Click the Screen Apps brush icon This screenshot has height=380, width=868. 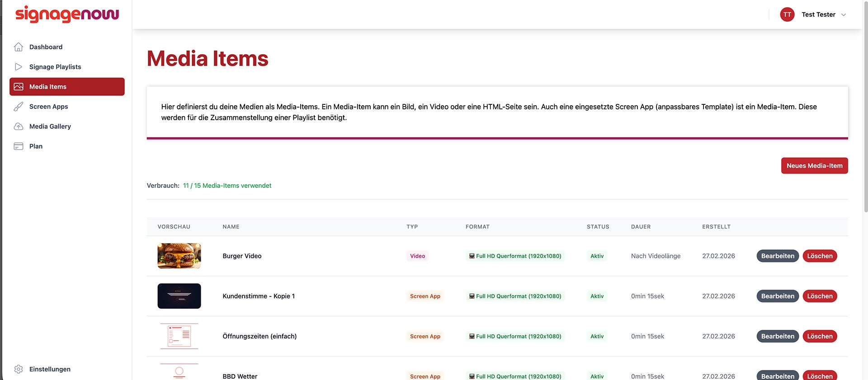point(19,107)
